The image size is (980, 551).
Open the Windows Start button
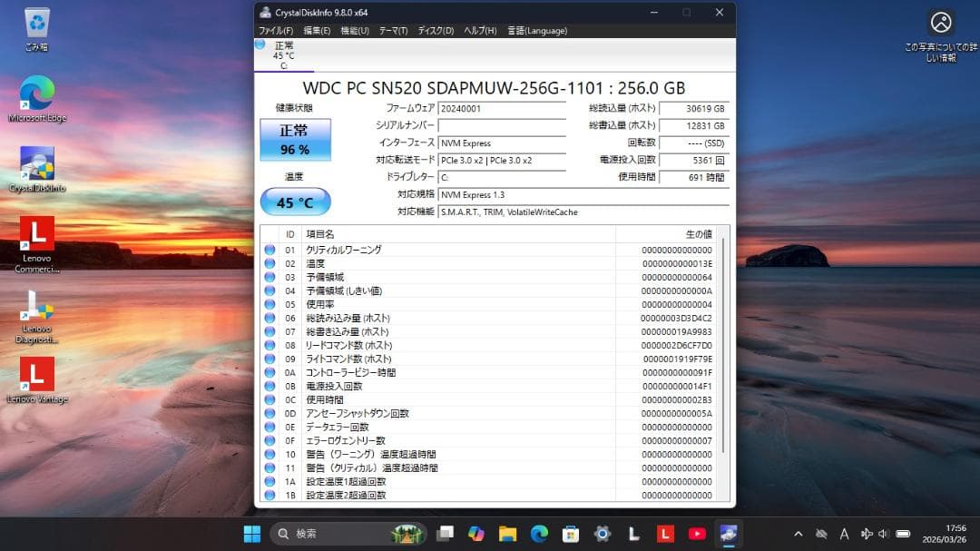[252, 534]
